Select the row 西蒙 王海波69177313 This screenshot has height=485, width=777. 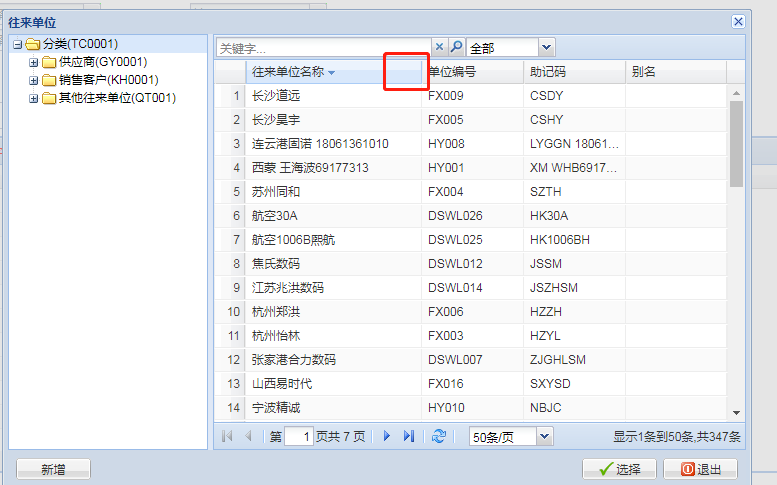[471, 167]
